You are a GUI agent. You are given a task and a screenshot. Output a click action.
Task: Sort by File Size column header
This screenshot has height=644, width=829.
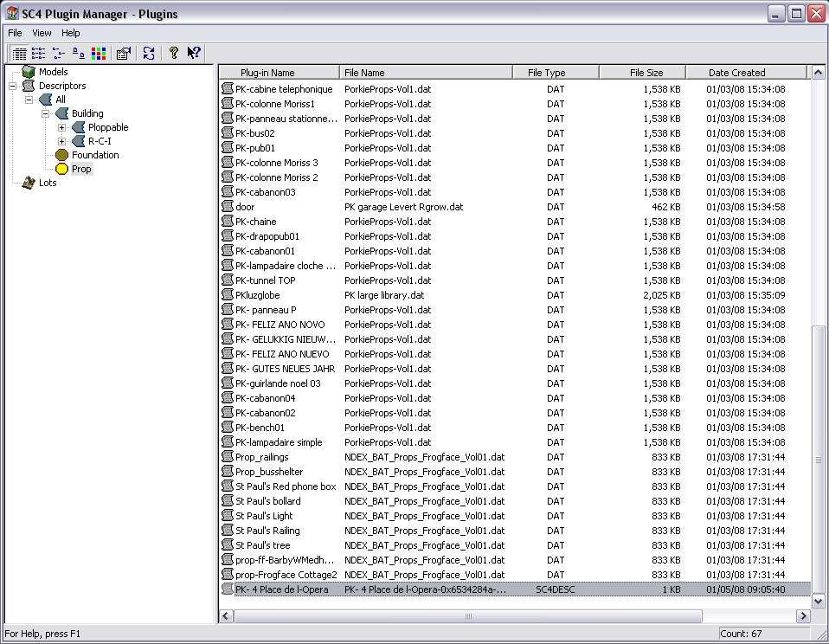[x=642, y=73]
